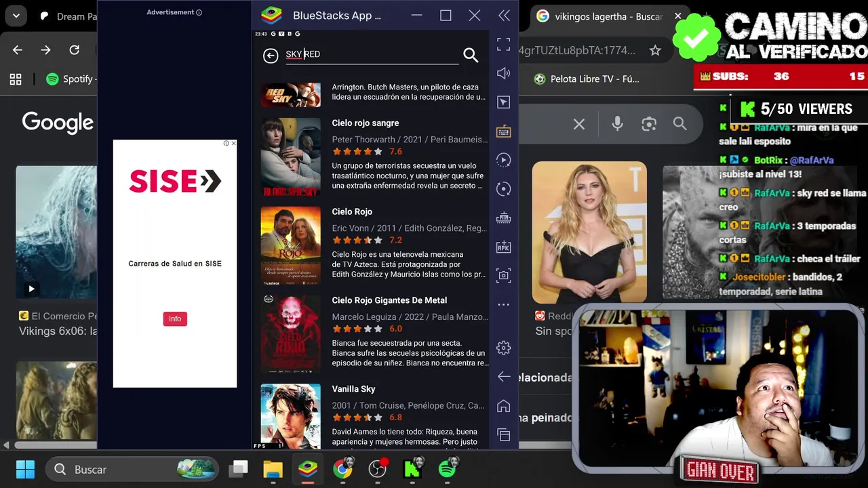Open BlueStacks three-dots more options

pos(503,304)
